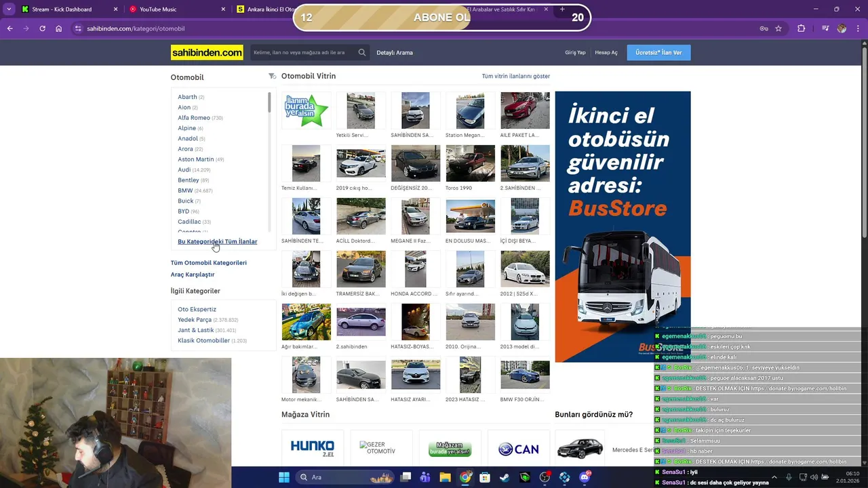
Task: Click Hesap Aç link
Action: [x=606, y=53]
